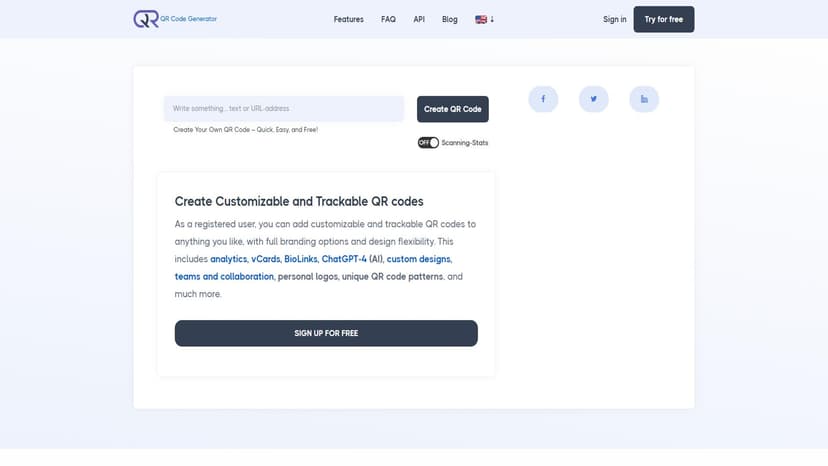Open the vCards link
828x466 pixels.
coord(266,259)
